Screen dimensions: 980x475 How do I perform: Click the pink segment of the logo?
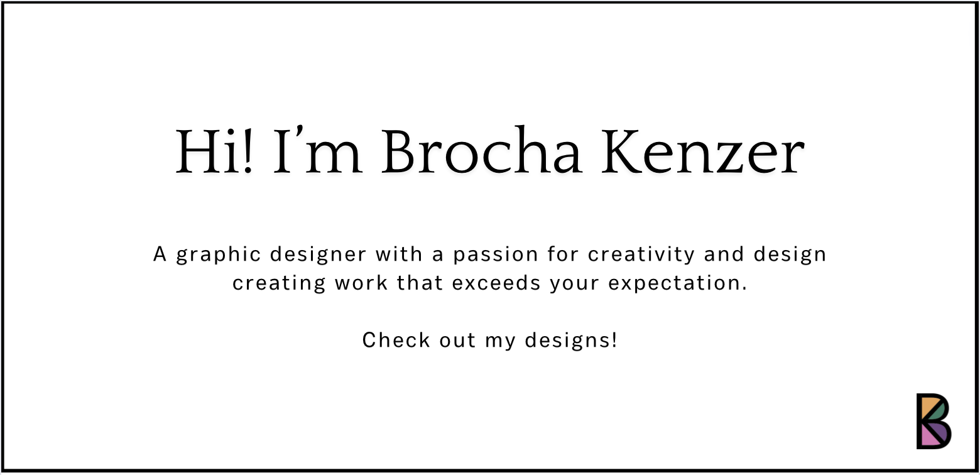[928, 438]
